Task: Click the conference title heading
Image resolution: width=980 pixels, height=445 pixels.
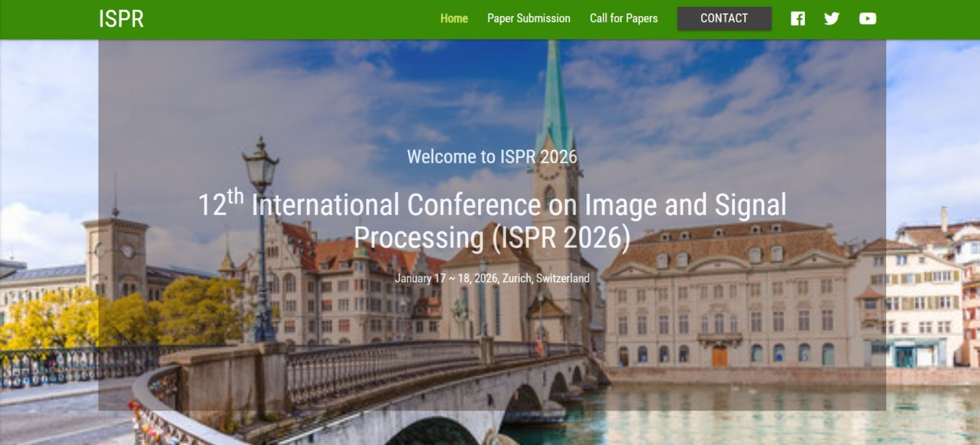Action: 492,220
